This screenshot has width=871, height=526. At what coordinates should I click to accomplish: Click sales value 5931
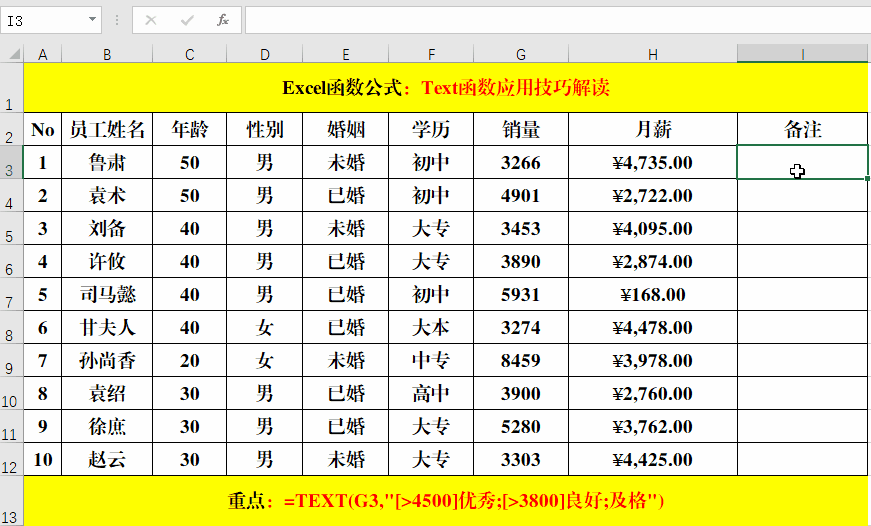(521, 294)
